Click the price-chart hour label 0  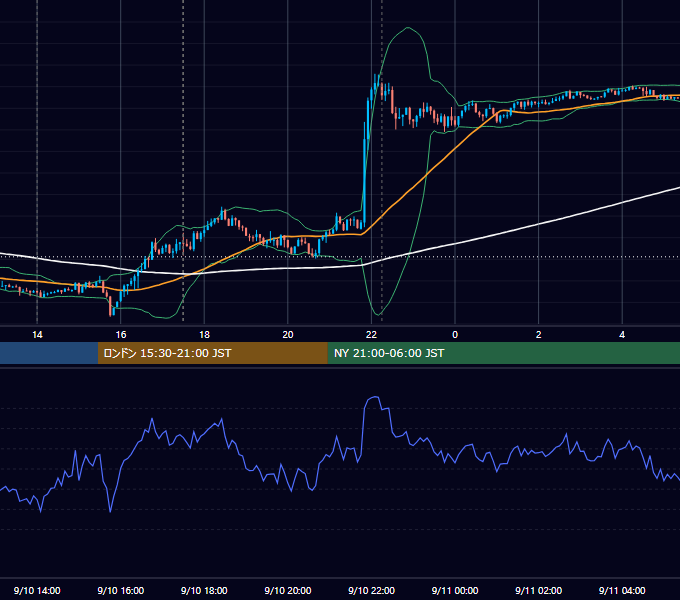point(455,335)
